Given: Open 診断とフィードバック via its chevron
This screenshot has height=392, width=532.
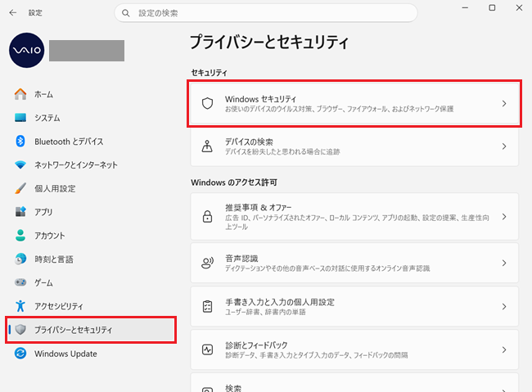Looking at the screenshot, I should point(504,349).
